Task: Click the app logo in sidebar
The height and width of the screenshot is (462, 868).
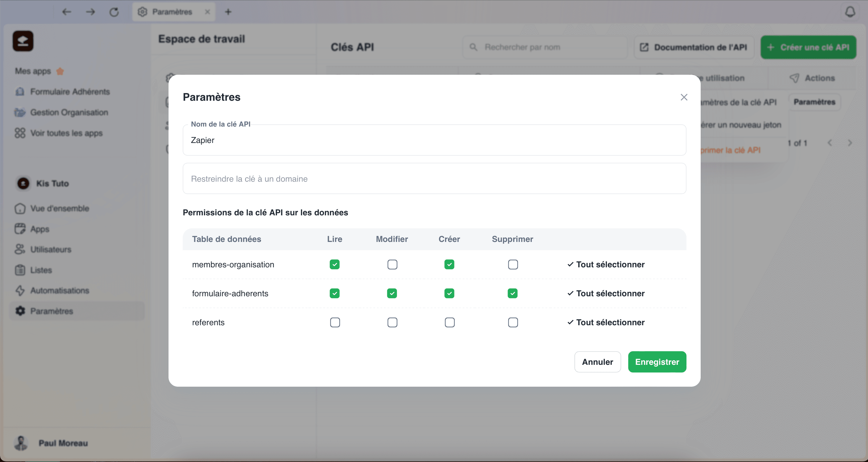Action: pos(23,41)
